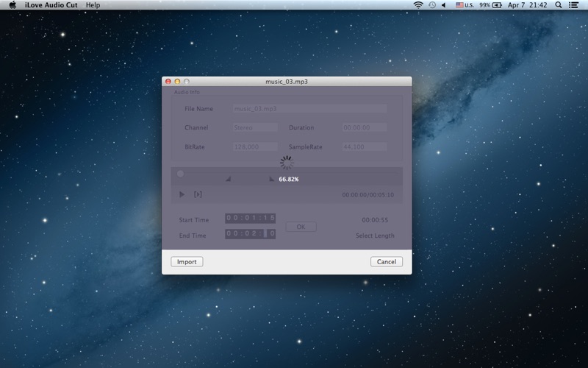This screenshot has width=588, height=368.
Task: Open the iLove Audio Cut menu
Action: (51, 5)
